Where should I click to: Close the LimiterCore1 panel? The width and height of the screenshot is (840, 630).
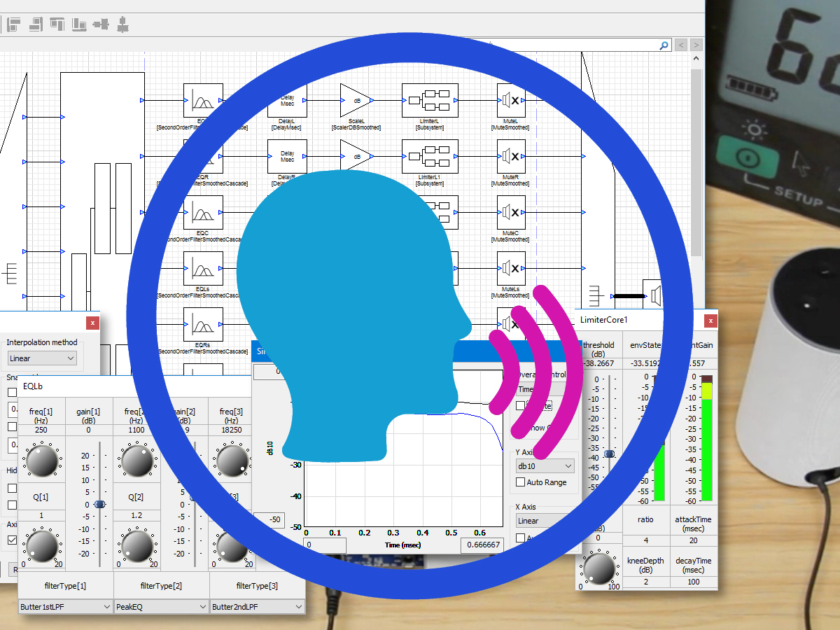click(x=710, y=321)
